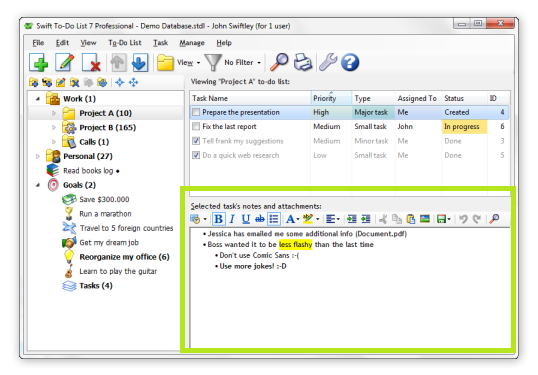Screen dimensions: 538x375
Task: Open the View menu in menu bar
Action: (88, 43)
